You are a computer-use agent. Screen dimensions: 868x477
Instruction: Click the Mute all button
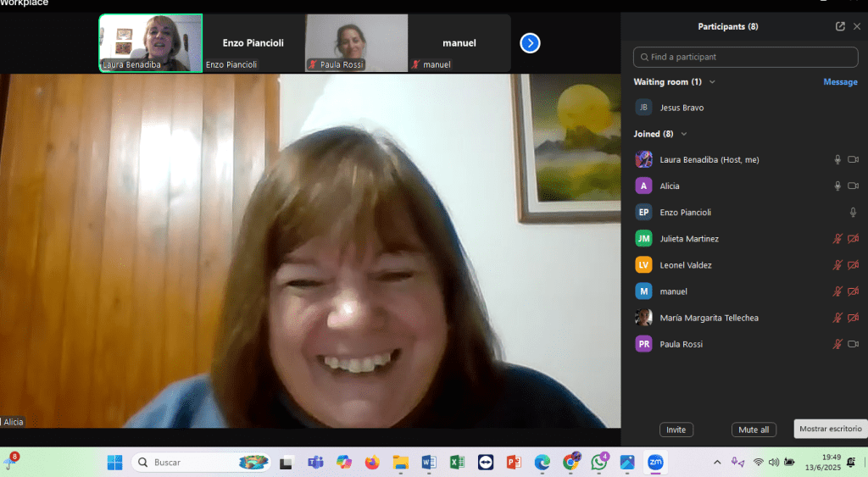(x=753, y=430)
